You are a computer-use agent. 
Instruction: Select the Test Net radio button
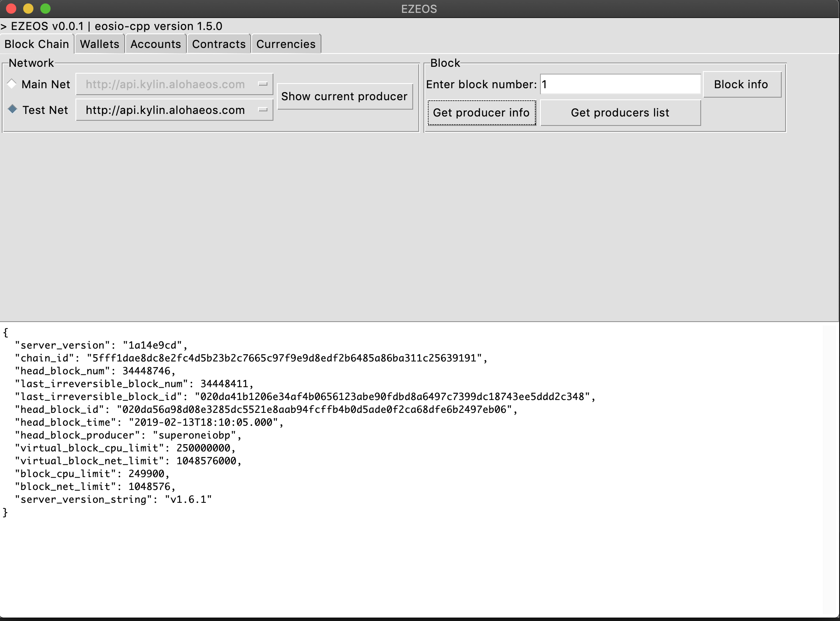click(x=12, y=110)
